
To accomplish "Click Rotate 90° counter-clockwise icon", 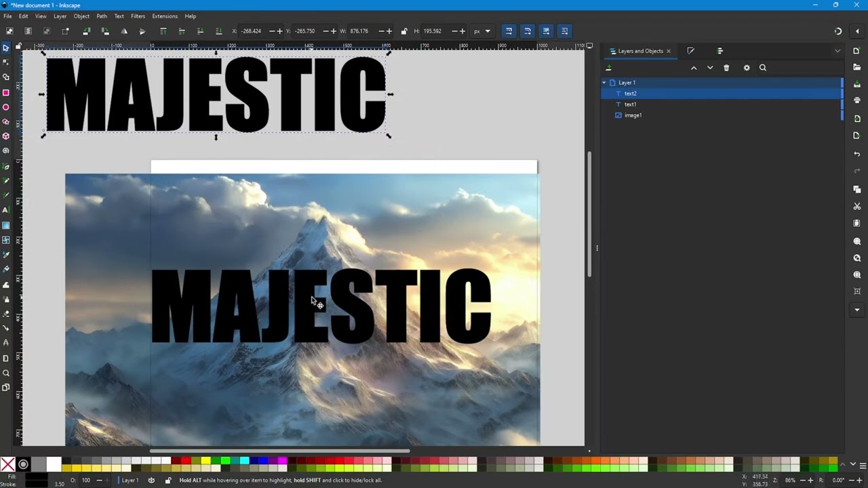I will 86,31.
